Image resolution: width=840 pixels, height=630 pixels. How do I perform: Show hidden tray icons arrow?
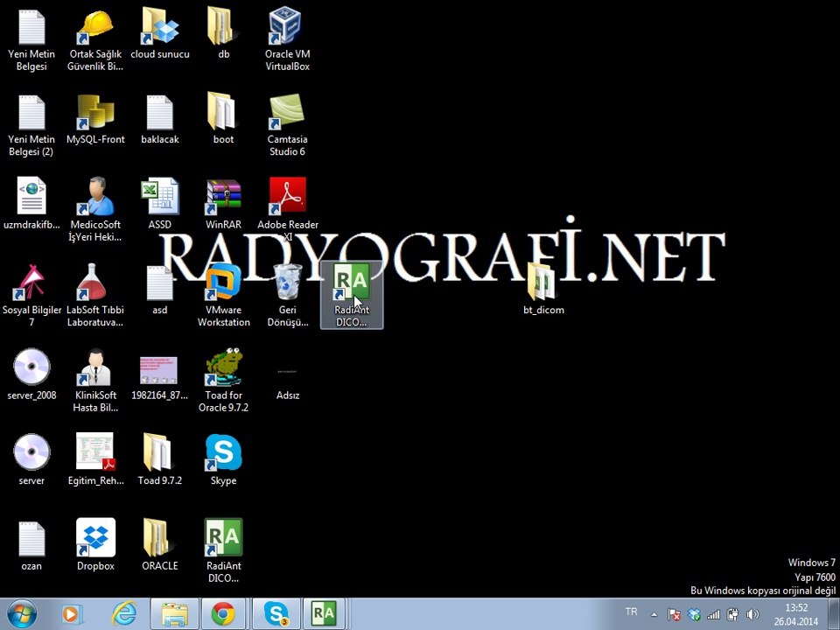(654, 614)
